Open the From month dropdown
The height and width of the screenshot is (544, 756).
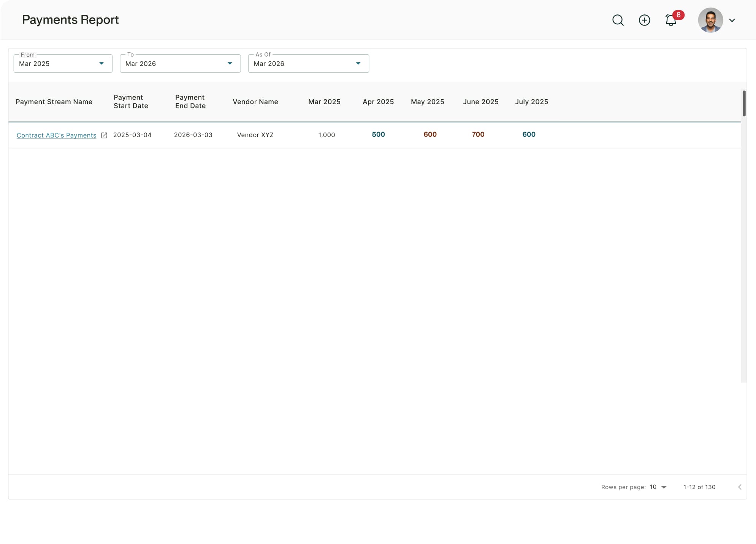point(63,63)
